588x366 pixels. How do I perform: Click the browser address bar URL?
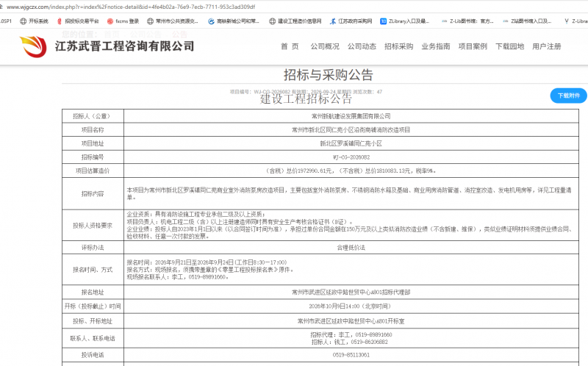tap(131, 7)
